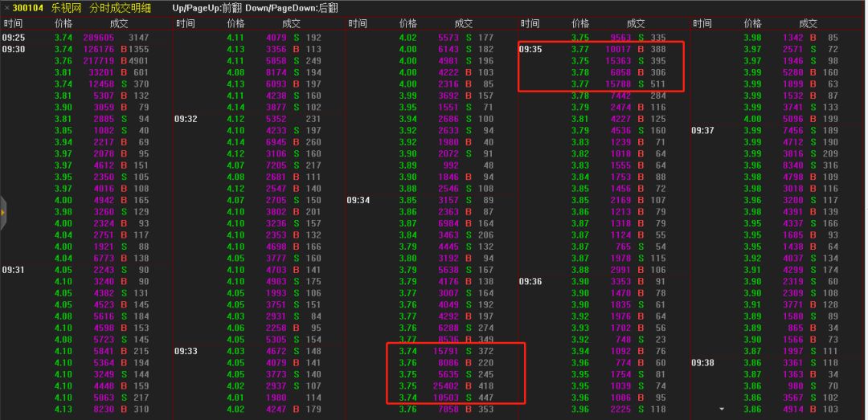
Task: Click the volume value 6773
Action: click(x=104, y=258)
